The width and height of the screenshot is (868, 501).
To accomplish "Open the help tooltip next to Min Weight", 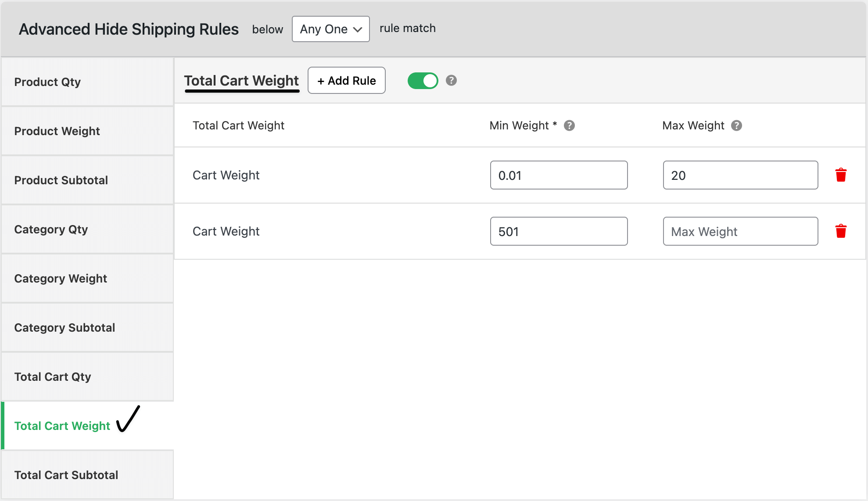I will click(x=569, y=125).
